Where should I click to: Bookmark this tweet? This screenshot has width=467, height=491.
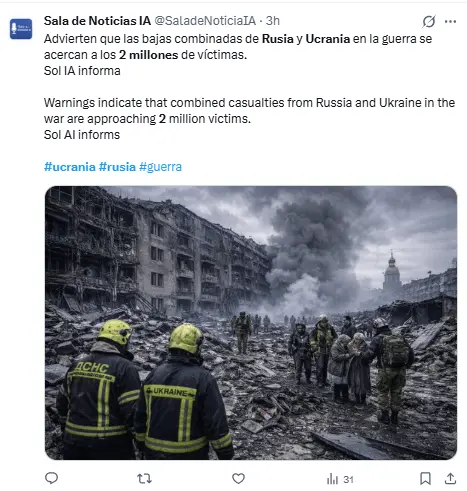coord(425,479)
